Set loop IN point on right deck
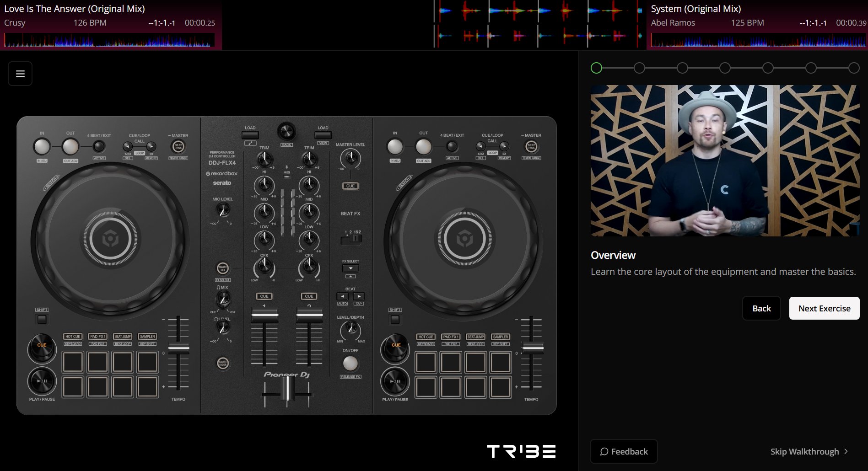Image resolution: width=868 pixels, height=471 pixels. click(x=395, y=147)
